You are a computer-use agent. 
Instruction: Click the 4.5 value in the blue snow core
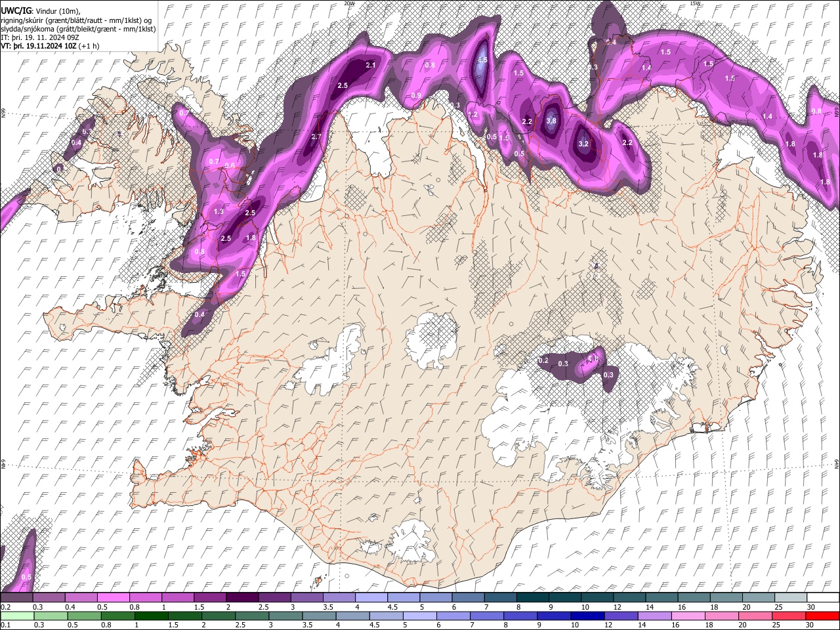click(x=482, y=60)
